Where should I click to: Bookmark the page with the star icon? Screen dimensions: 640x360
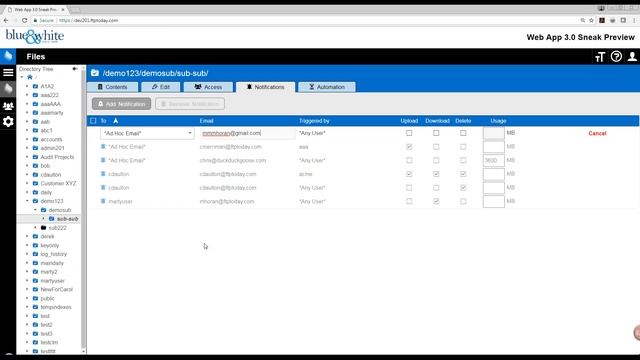pos(591,20)
